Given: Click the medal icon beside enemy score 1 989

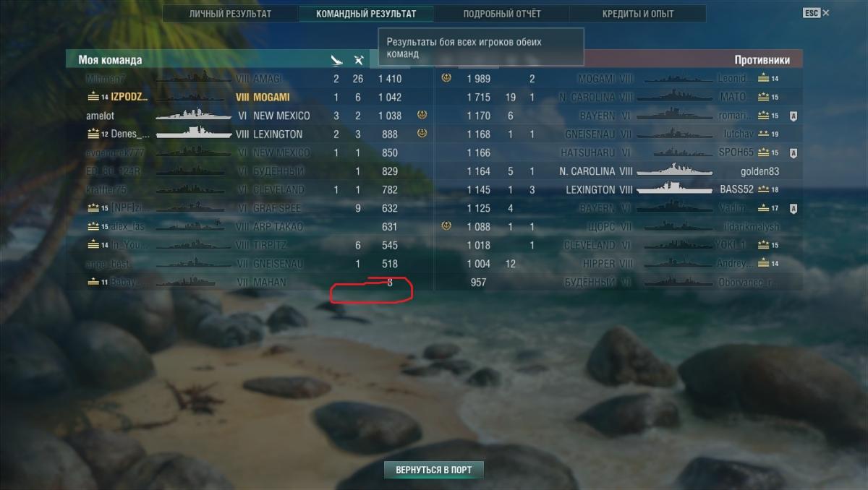Looking at the screenshot, I should click(446, 78).
